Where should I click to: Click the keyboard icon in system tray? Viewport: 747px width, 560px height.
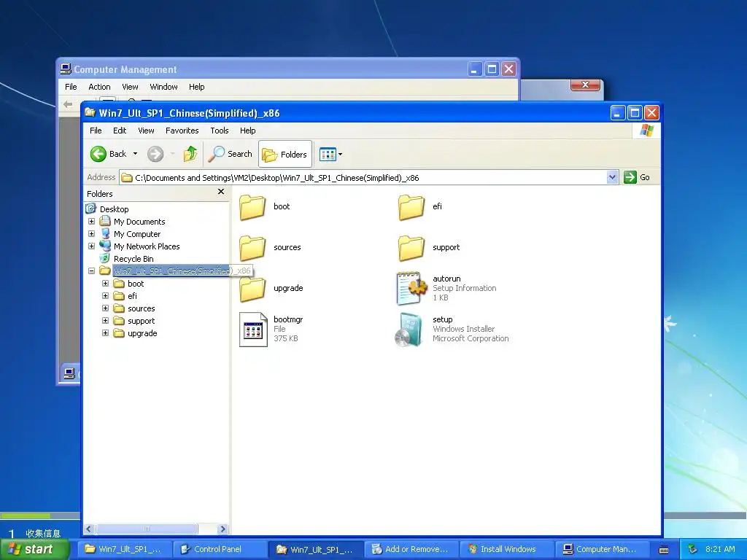[664, 550]
